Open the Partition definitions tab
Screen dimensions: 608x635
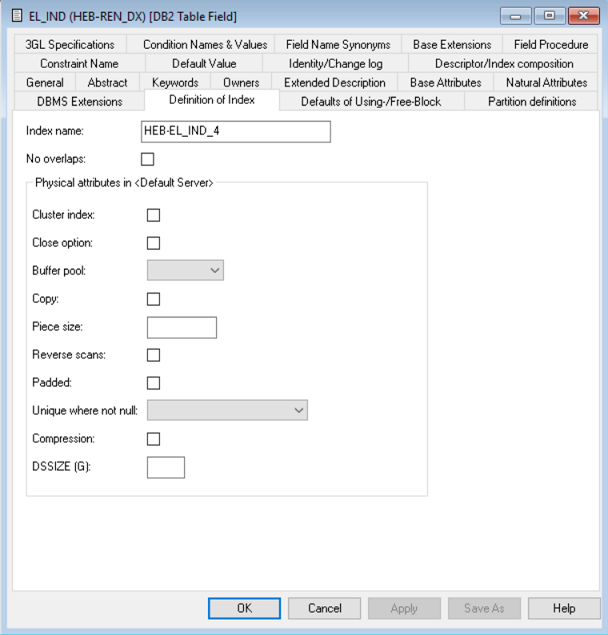(532, 101)
